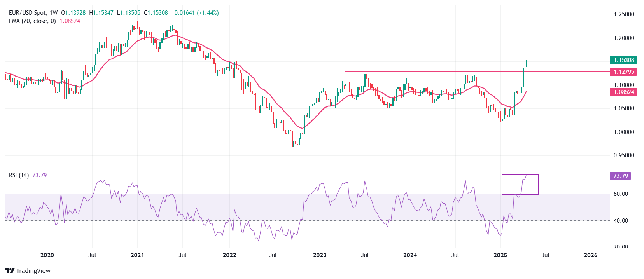Screen dimensions: 644x279
Task: Click the EMA (20, close, 0) legend
Action: (x=32, y=21)
